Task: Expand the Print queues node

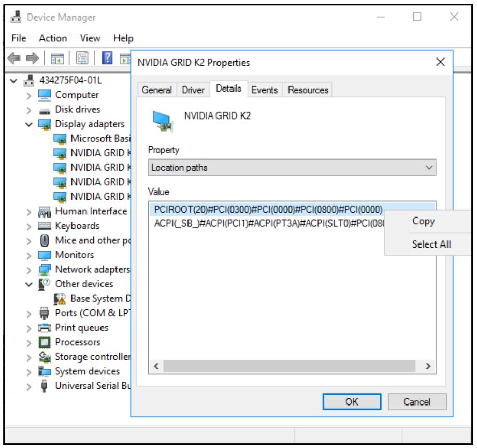Action: 29,328
